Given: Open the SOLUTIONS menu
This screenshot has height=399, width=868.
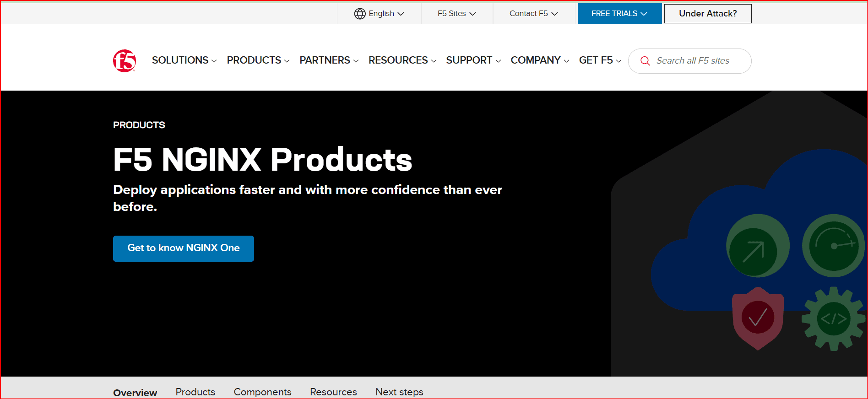Looking at the screenshot, I should pos(184,60).
